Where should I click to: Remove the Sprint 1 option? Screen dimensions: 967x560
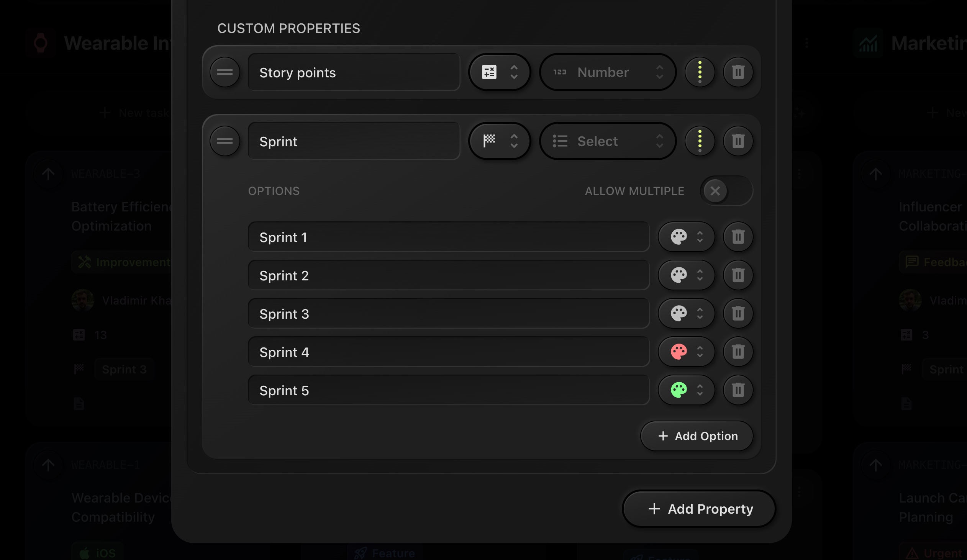[x=738, y=237]
